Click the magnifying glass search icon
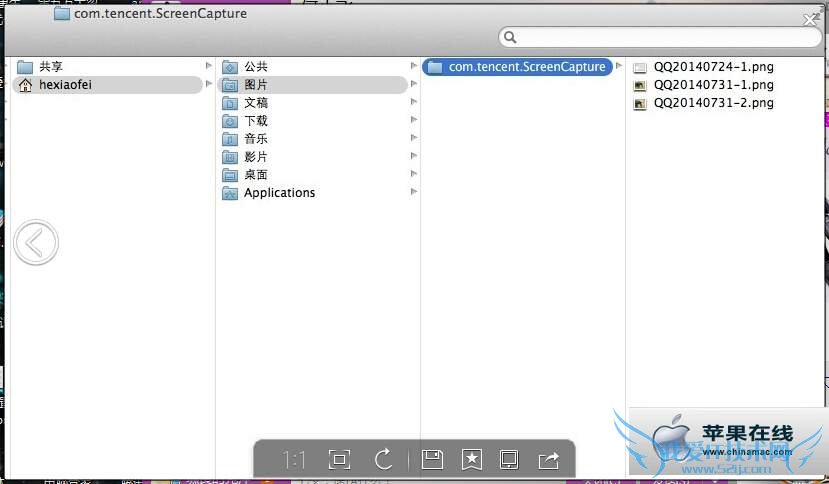The width and height of the screenshot is (829, 484). (510, 37)
